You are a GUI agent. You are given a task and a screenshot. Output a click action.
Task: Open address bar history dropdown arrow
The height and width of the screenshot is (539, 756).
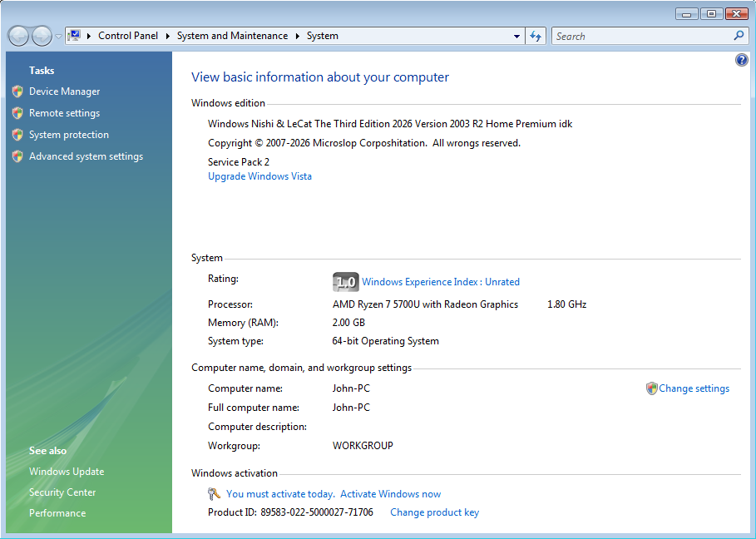[516, 36]
